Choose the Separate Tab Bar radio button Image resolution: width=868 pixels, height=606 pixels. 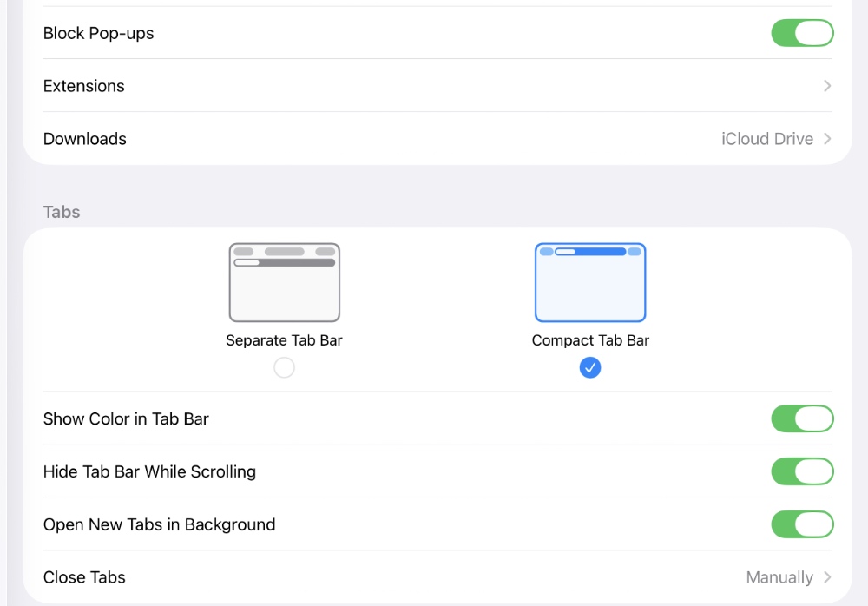click(284, 368)
